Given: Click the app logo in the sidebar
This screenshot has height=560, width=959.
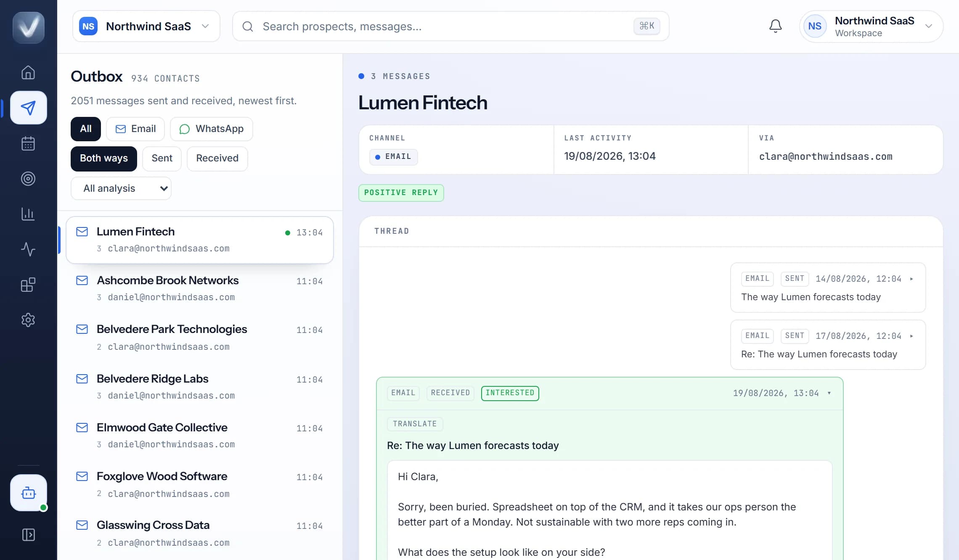Looking at the screenshot, I should 29,27.
